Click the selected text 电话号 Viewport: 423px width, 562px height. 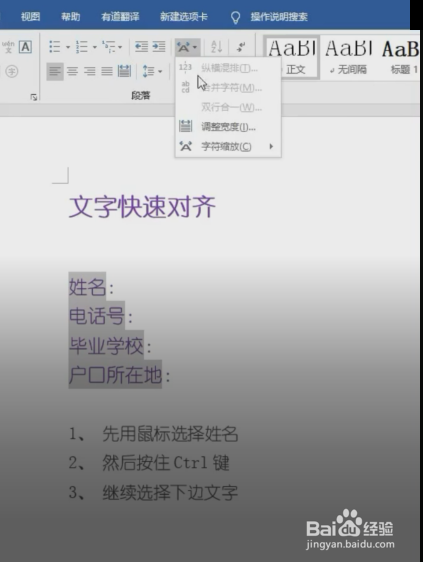pyautogui.click(x=97, y=316)
